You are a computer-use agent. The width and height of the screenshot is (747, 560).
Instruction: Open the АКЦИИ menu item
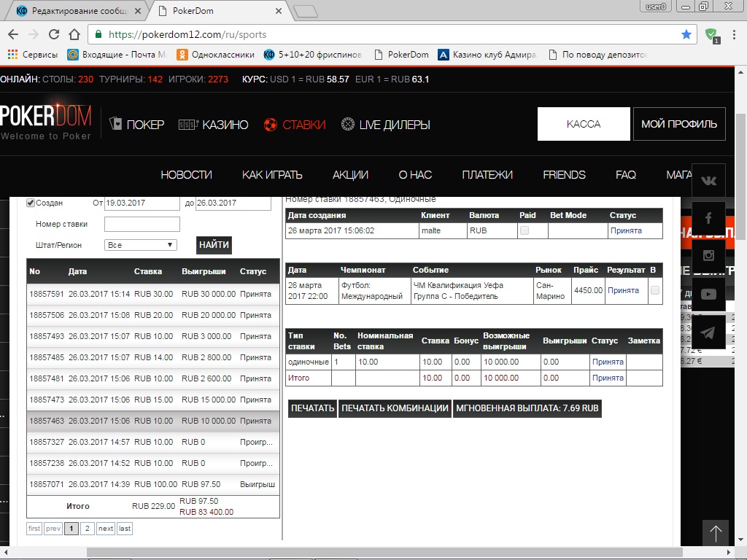[350, 175]
